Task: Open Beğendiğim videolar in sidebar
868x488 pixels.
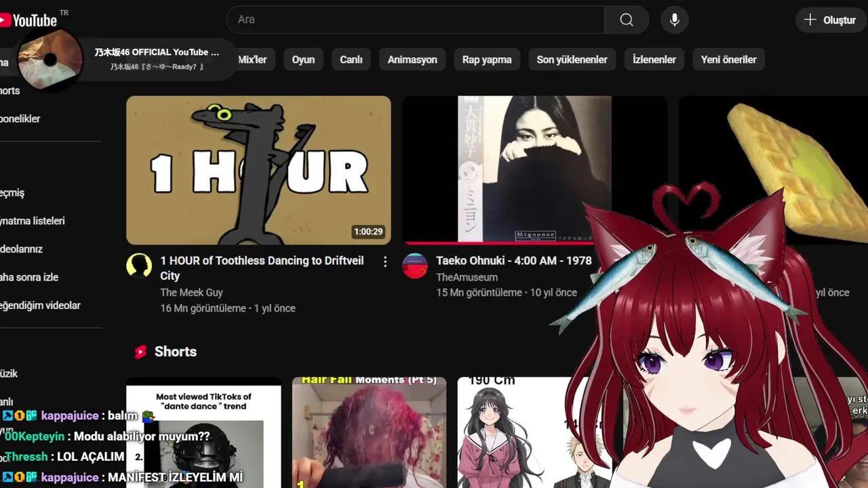Action: point(40,305)
